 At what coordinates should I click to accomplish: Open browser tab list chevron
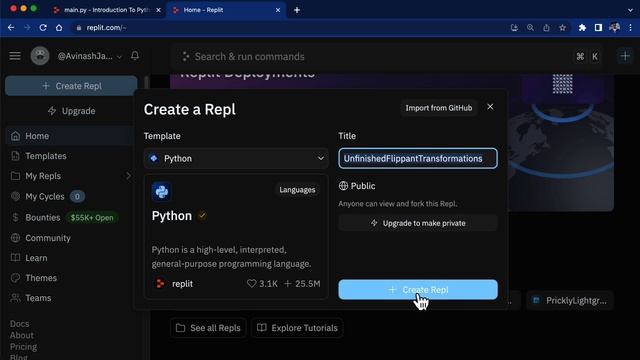coord(631,10)
